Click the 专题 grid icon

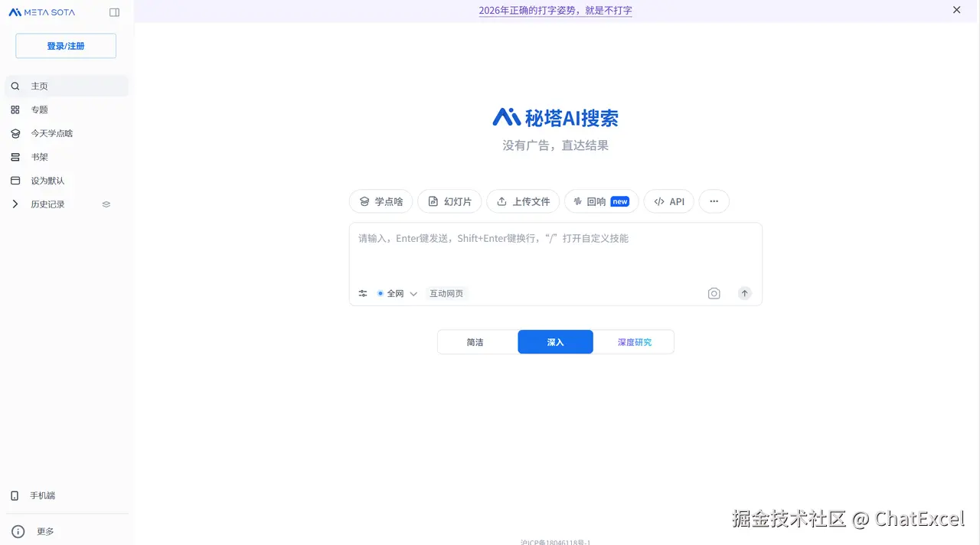[x=15, y=110]
